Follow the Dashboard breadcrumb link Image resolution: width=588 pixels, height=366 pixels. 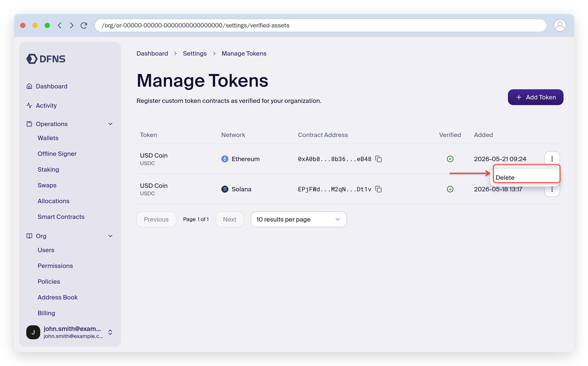point(152,53)
